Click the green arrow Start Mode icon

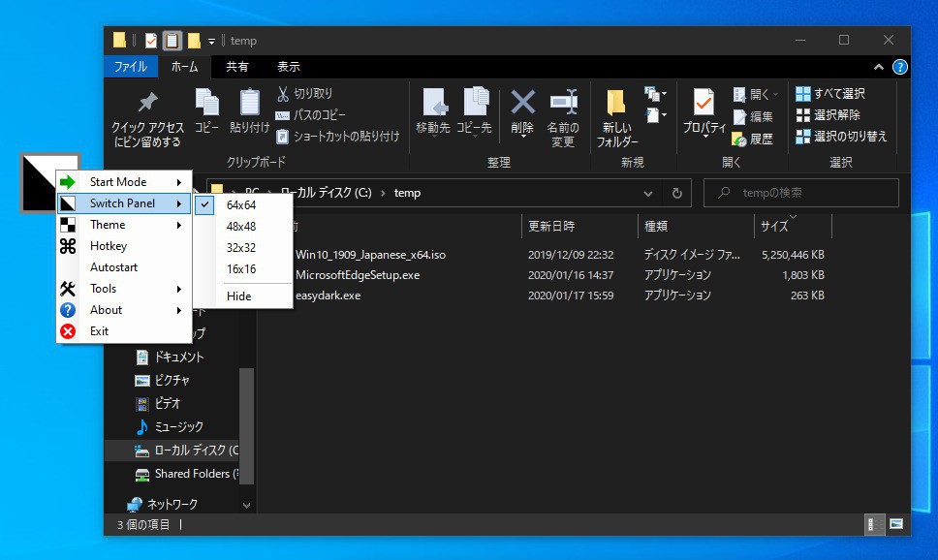[68, 182]
